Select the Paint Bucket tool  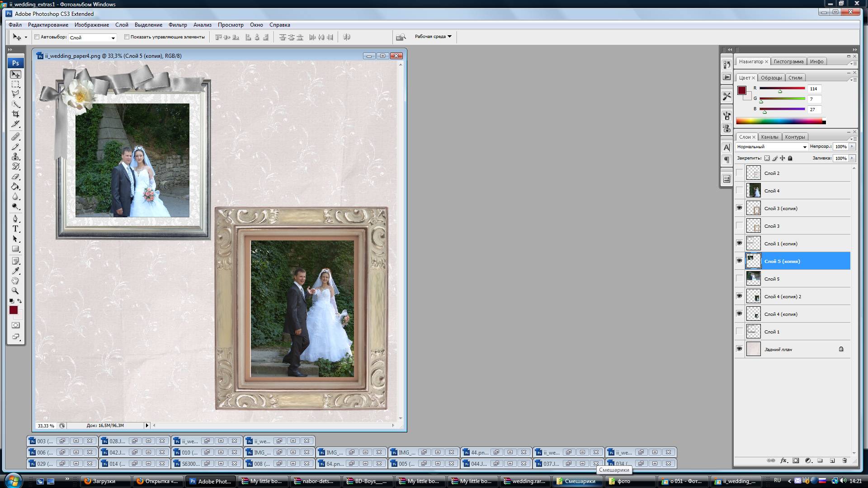[x=15, y=186]
